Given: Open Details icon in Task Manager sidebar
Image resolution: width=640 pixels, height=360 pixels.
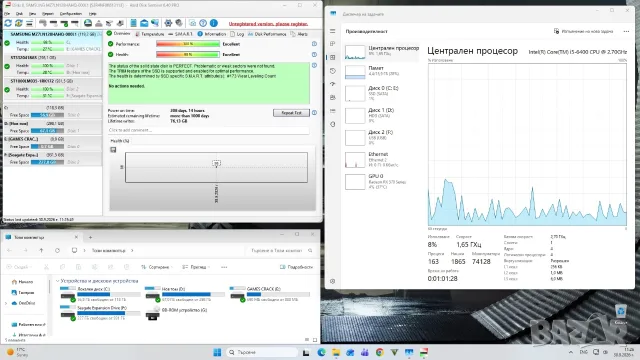Looking at the screenshot, I should [x=333, y=111].
